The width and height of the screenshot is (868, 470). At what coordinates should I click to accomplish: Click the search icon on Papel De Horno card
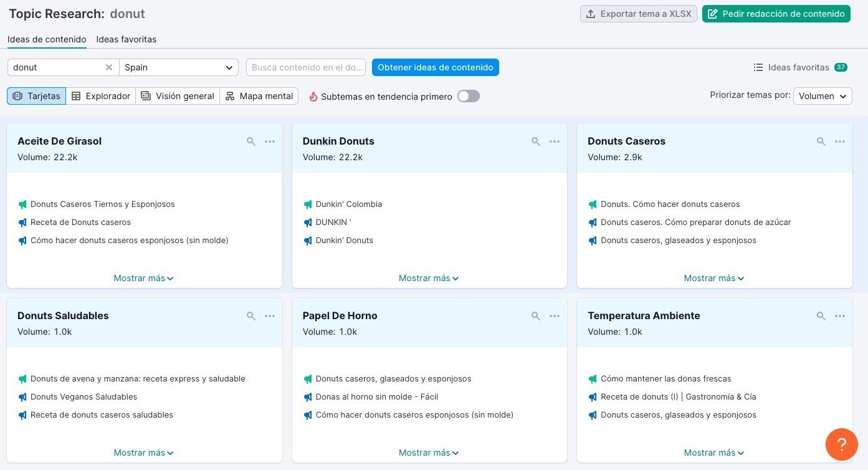(x=536, y=316)
